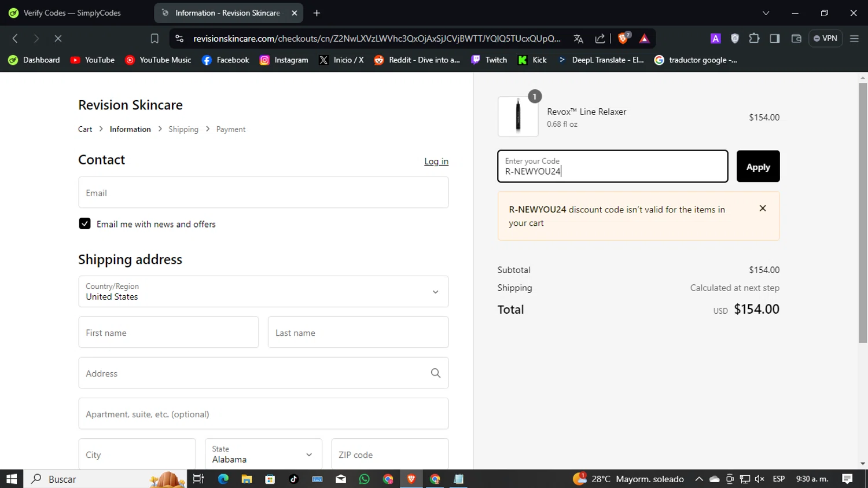Click the browser back arrow

(16, 39)
